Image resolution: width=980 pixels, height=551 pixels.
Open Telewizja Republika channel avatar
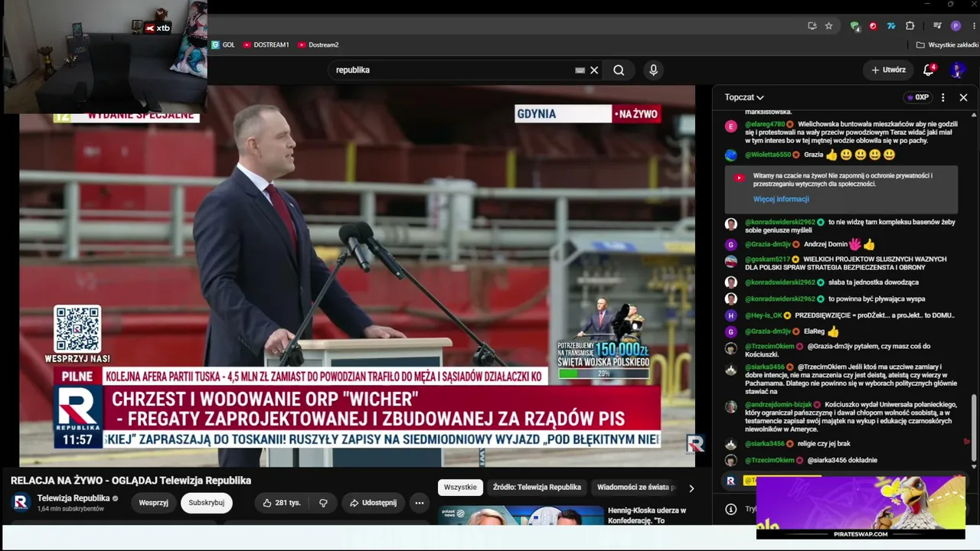(x=20, y=502)
